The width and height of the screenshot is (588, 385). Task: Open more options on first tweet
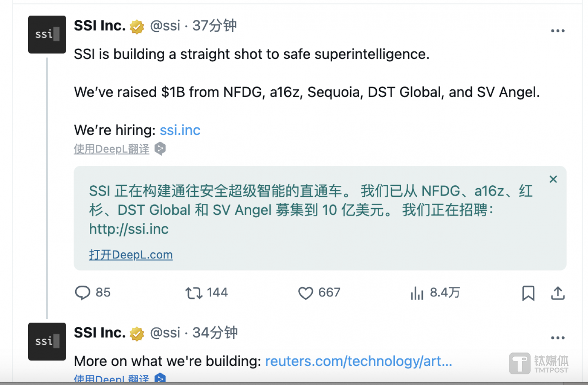[x=557, y=31]
